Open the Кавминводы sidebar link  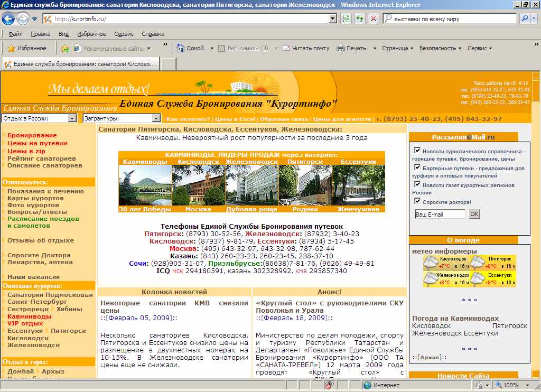(30, 316)
